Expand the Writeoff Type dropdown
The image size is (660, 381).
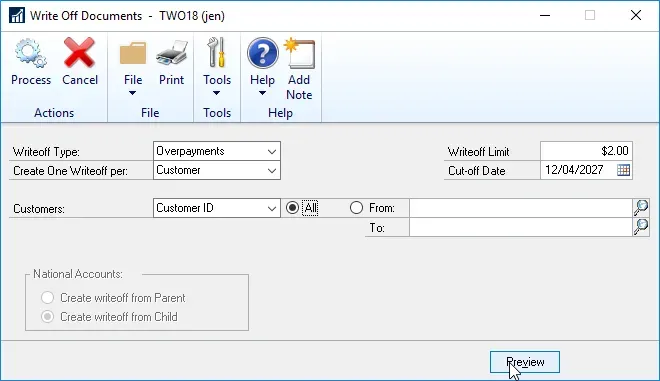pyautogui.click(x=272, y=151)
